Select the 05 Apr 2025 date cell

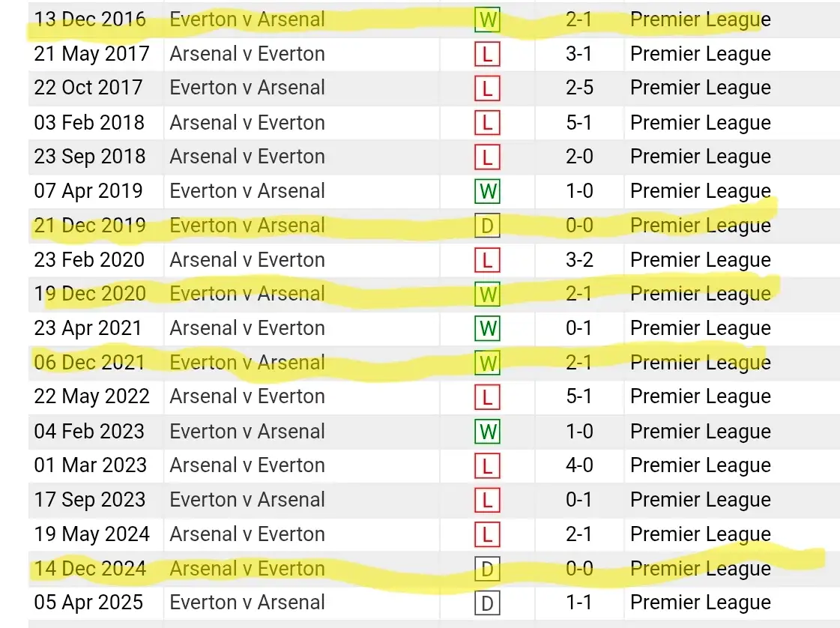(x=90, y=603)
